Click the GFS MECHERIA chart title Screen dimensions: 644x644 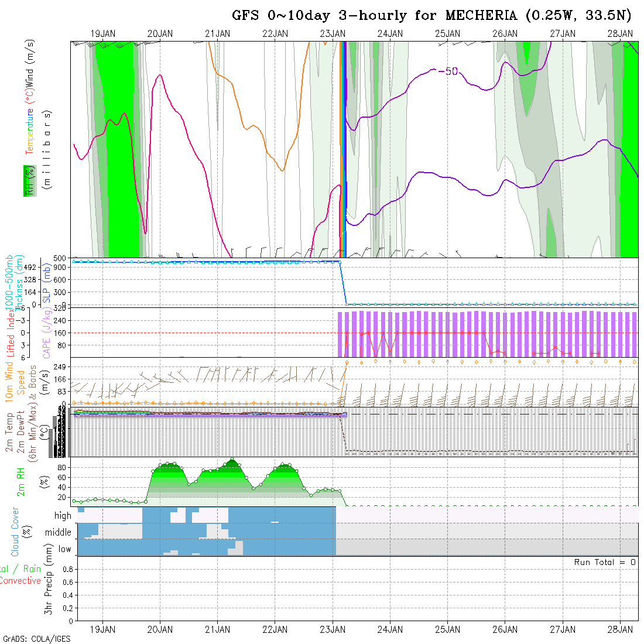[431, 15]
